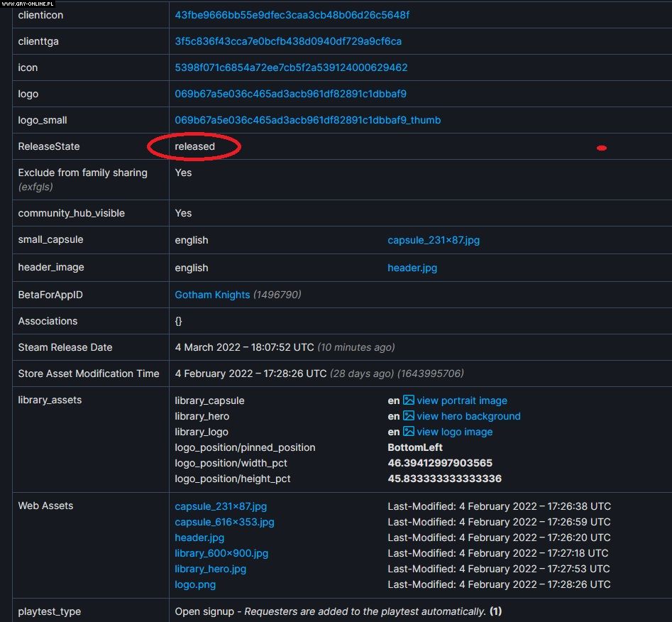
Task: Open capsule_231×87.jpg in small_capsule row
Action: click(x=433, y=240)
